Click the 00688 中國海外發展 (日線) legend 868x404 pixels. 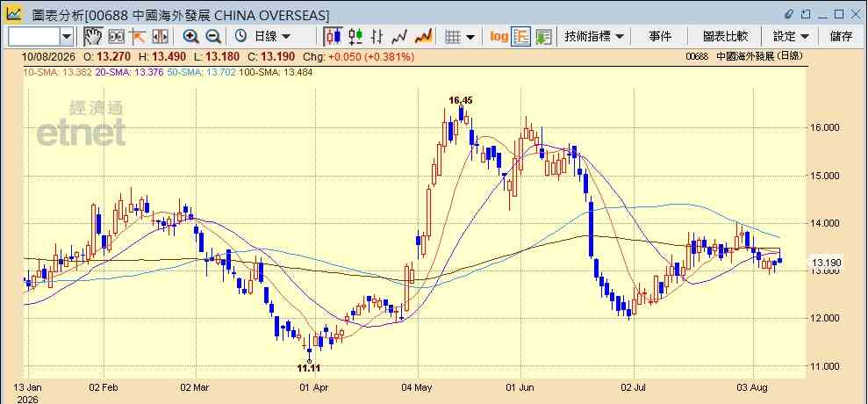pyautogui.click(x=743, y=56)
